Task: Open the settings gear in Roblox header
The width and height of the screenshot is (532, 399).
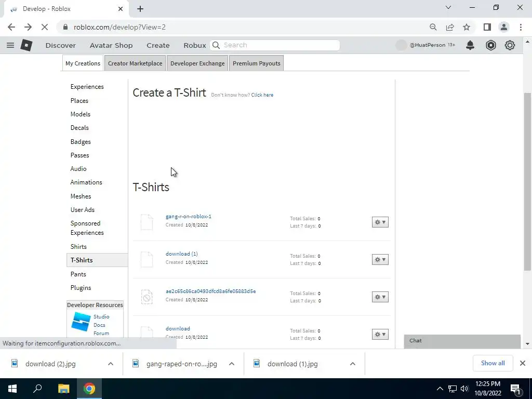Action: click(x=510, y=45)
